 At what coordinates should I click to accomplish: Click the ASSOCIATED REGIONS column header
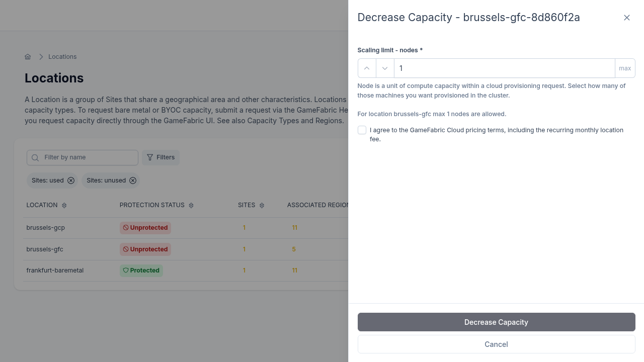317,205
